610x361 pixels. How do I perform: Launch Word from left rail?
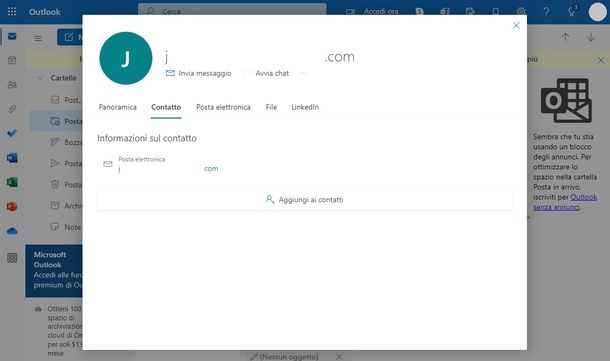tap(12, 158)
